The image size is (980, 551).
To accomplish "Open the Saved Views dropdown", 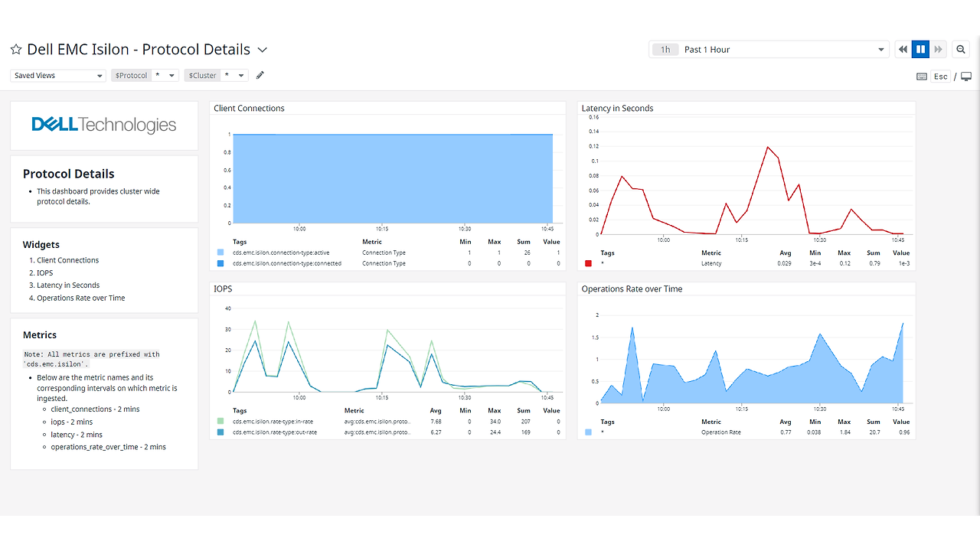I will click(x=57, y=76).
